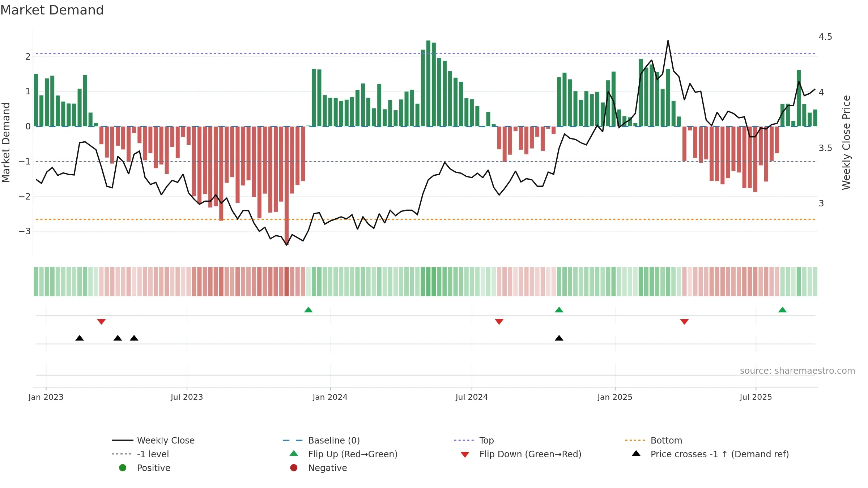
Task: Click the darkest red heatmap cell
Action: (287, 282)
